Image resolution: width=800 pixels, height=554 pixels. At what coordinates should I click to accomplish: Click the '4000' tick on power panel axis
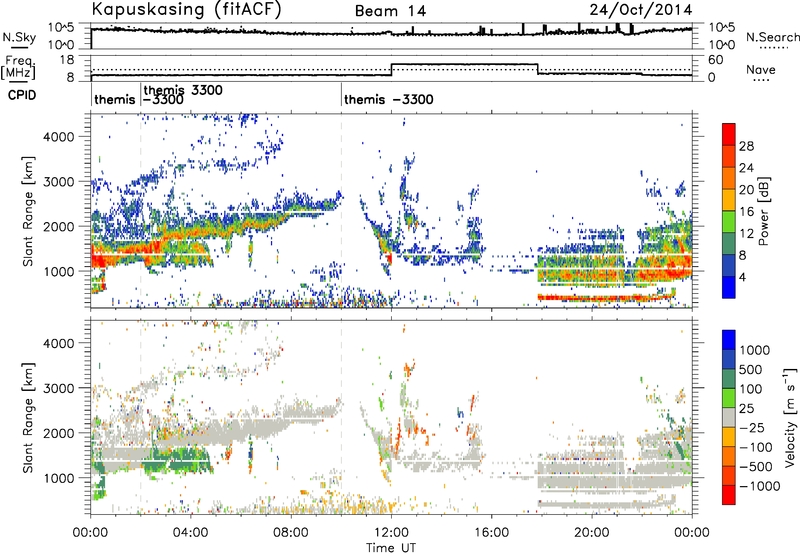(x=58, y=137)
